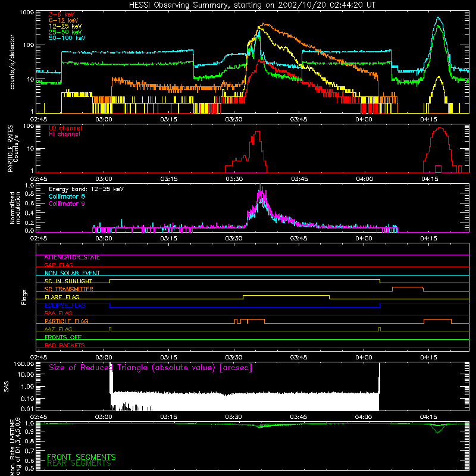Click the cyan 50-100 keV peak after 04:15
Image resolution: width=476 pixels, height=476 pixels.
(x=438, y=18)
